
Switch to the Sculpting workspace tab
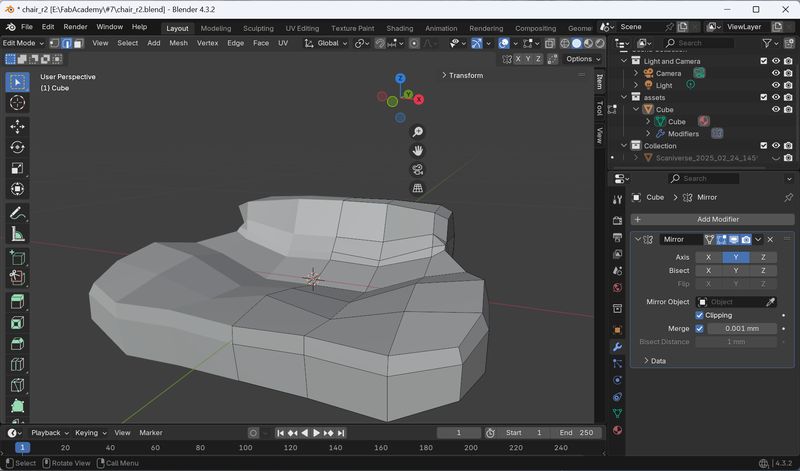tap(258, 28)
